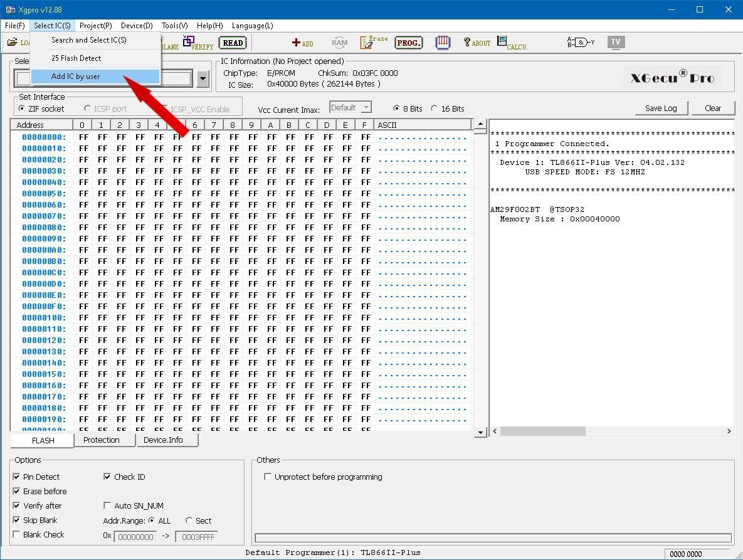Click the ChipType E/PROM value
The height and width of the screenshot is (560, 743).
(281, 73)
